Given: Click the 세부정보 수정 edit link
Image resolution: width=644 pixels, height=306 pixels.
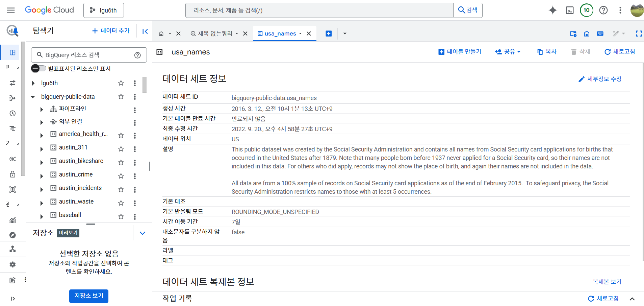Looking at the screenshot, I should (x=600, y=79).
